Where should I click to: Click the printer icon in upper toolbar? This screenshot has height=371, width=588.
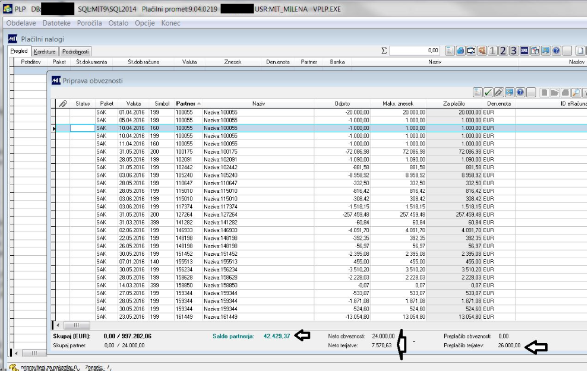(461, 51)
